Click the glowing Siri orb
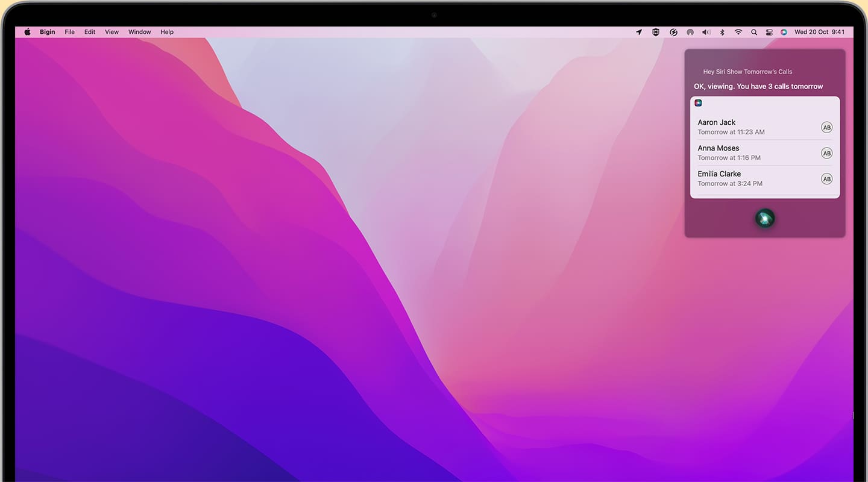The image size is (868, 482). tap(765, 218)
